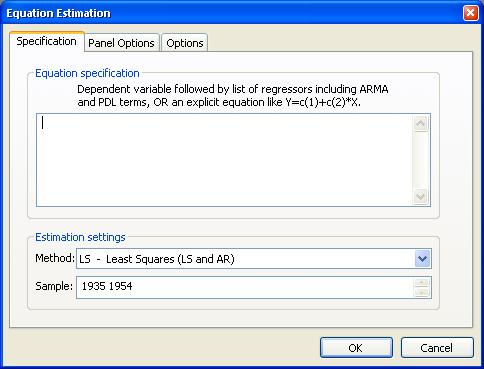The image size is (484, 369).
Task: Click the Equation Estimation title bar
Action: tap(233, 13)
